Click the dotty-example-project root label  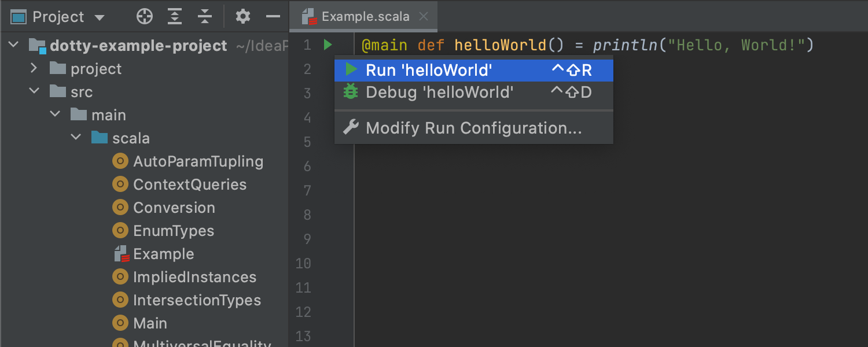tap(138, 46)
